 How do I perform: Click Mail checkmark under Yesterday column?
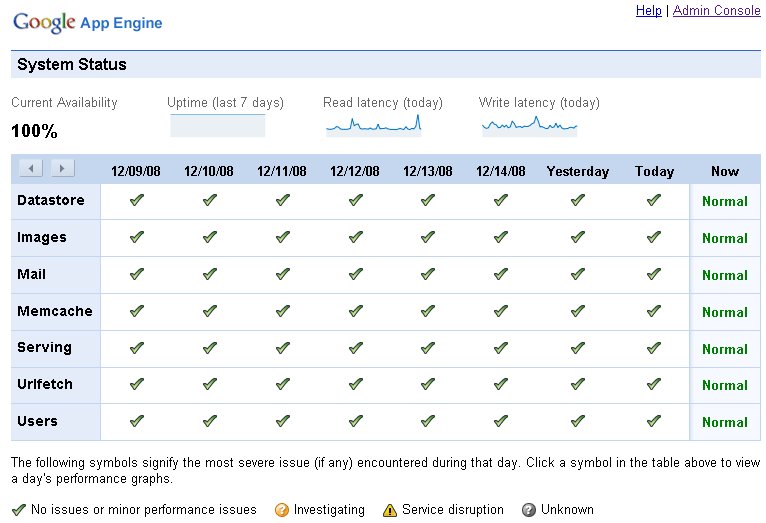[x=577, y=274]
